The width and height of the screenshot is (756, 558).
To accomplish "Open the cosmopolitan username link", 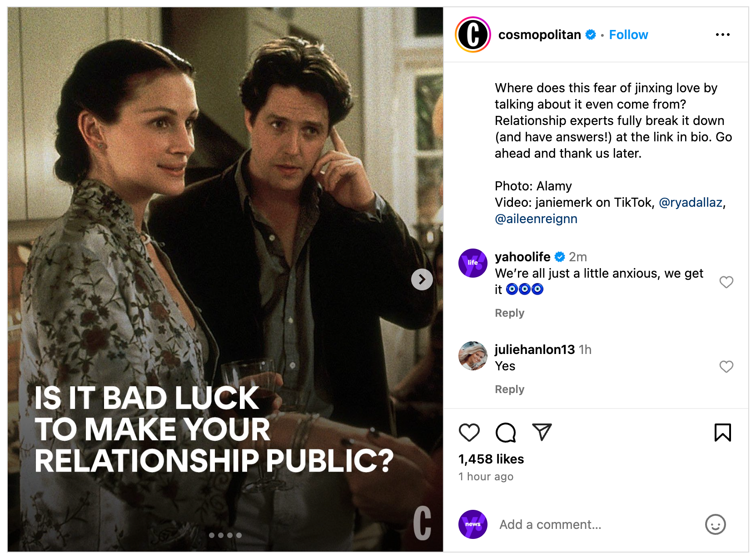I will coord(539,35).
